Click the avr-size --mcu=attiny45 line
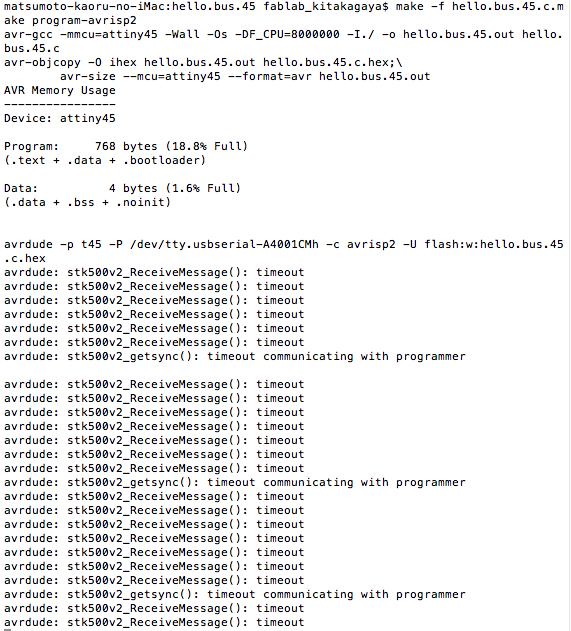Viewport: 571px width, 631px height. tap(245, 76)
